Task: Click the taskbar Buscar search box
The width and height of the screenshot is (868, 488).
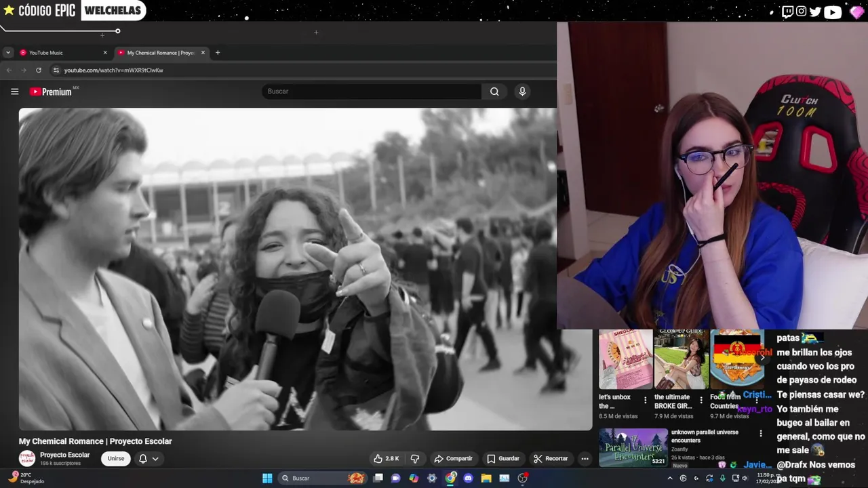Action: (323, 479)
